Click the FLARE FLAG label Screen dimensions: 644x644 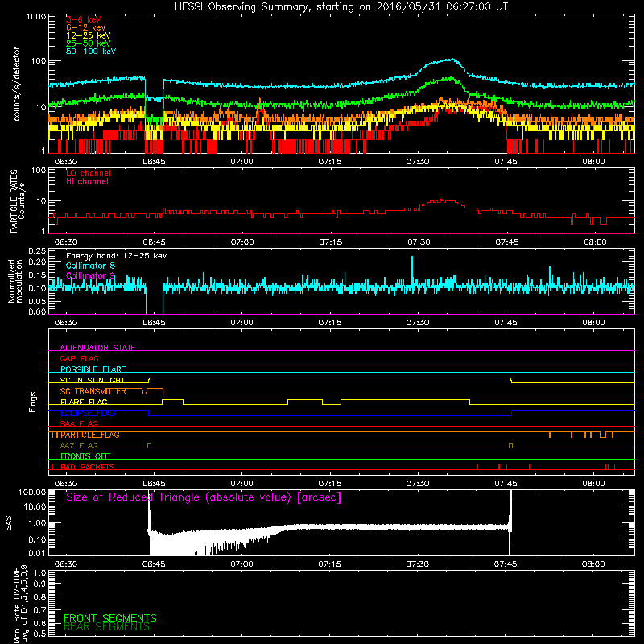(x=84, y=402)
